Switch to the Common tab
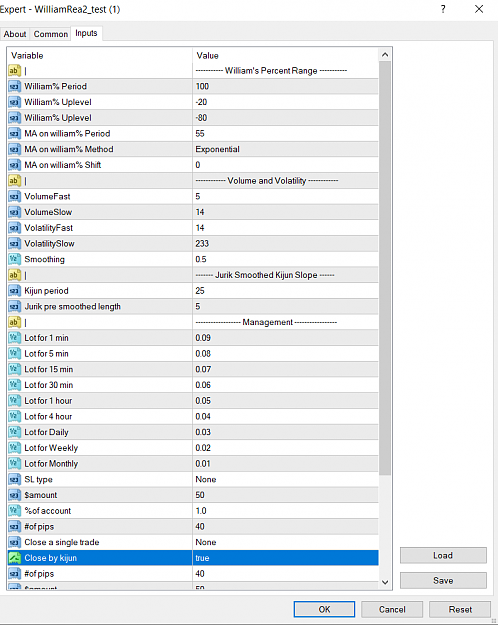 click(x=51, y=34)
